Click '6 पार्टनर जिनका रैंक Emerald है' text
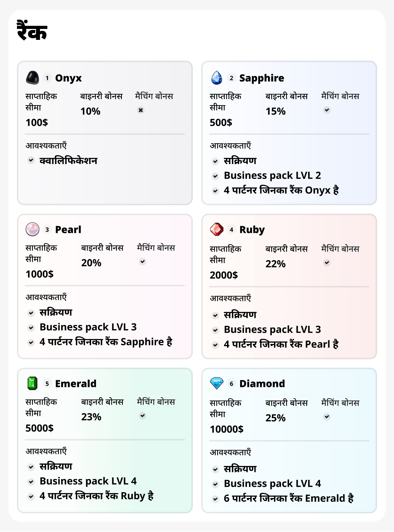 pos(289,498)
